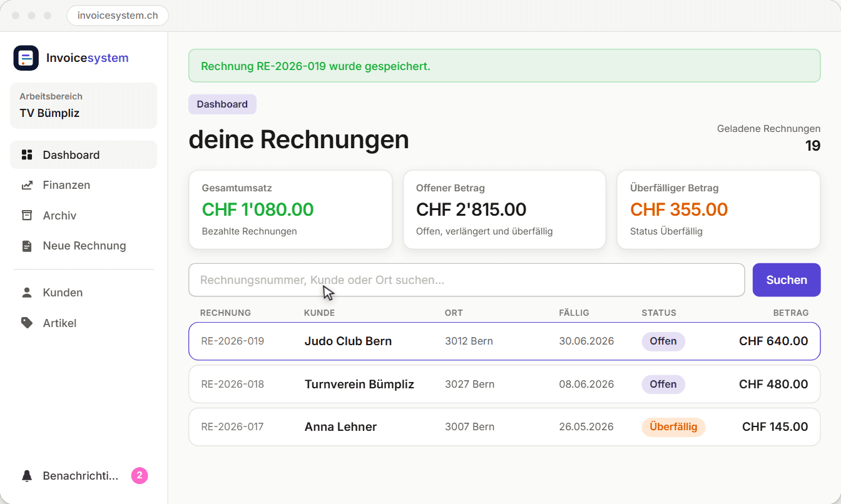
Task: Open the notification count badge
Action: coord(140,476)
